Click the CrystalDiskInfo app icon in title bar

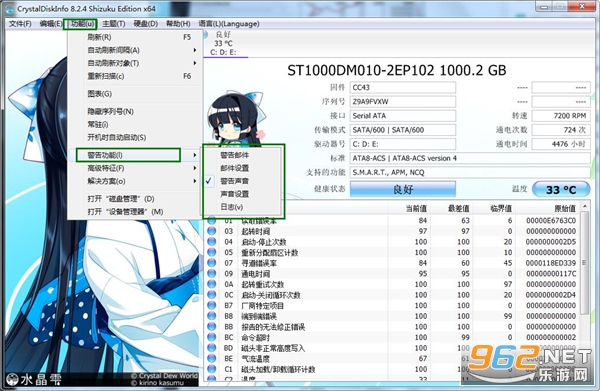pos(9,8)
